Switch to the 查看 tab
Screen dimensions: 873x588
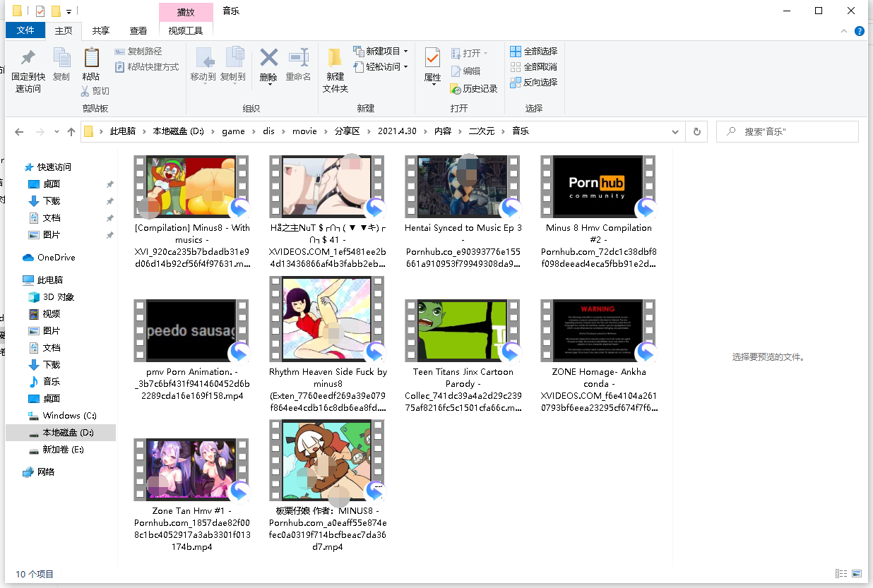[138, 30]
